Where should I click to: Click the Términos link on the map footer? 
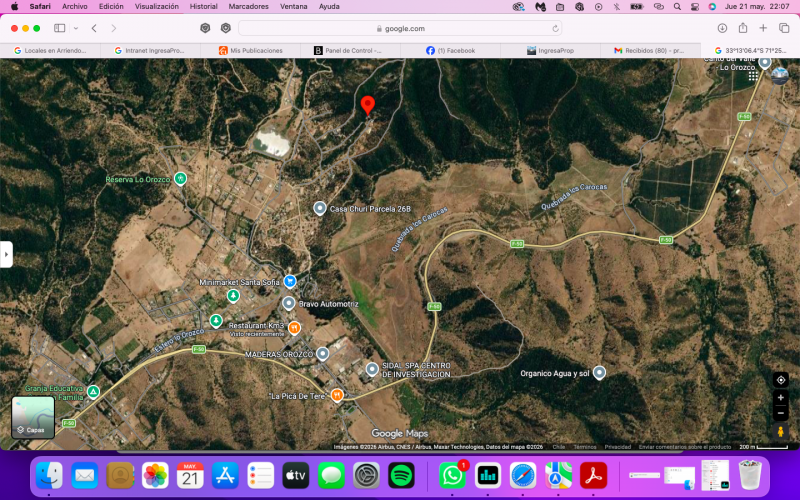coord(585,447)
